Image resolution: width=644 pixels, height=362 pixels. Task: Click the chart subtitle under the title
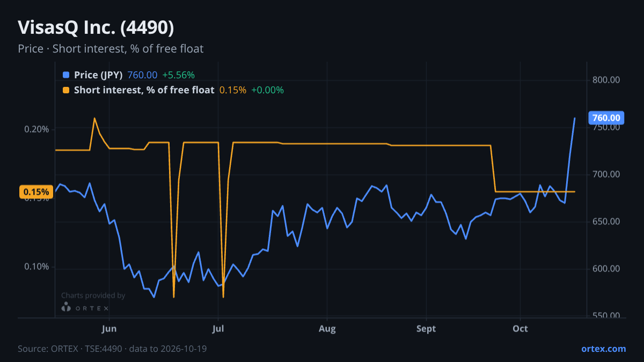pyautogui.click(x=111, y=49)
